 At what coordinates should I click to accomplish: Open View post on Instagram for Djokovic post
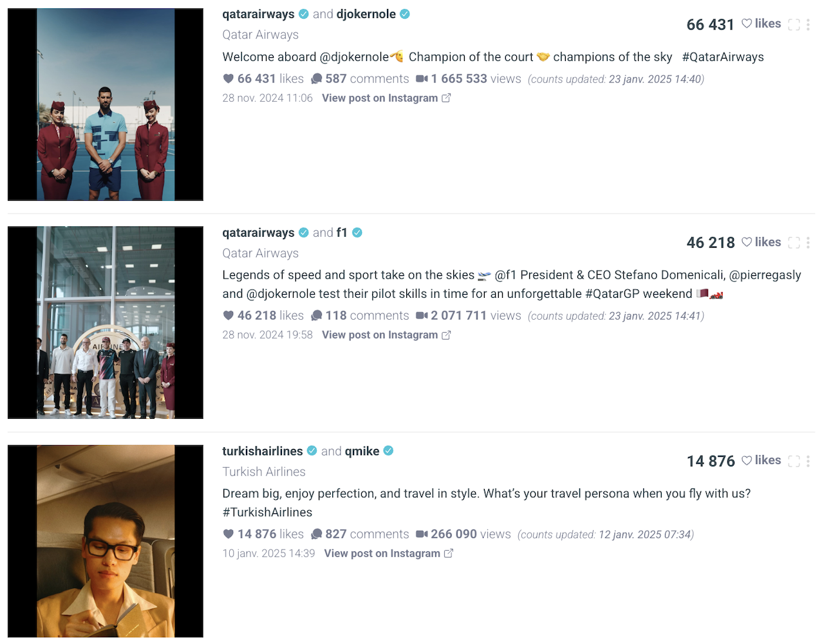[x=386, y=98]
